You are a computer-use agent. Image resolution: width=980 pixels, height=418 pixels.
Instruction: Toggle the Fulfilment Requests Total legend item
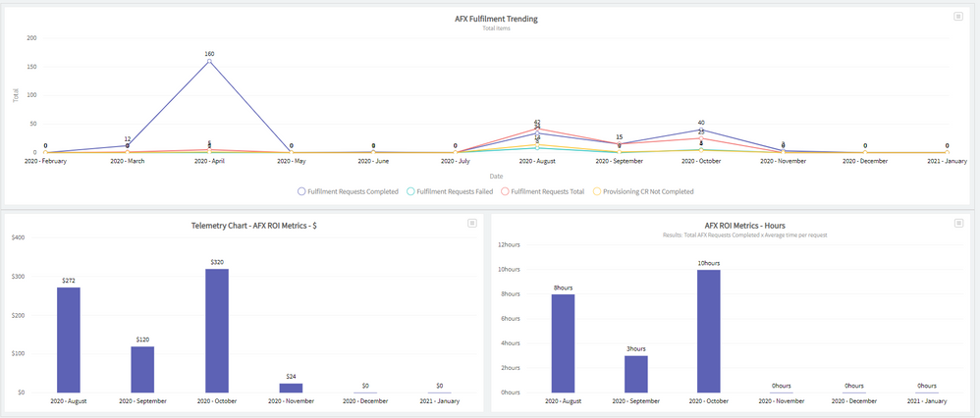point(542,191)
